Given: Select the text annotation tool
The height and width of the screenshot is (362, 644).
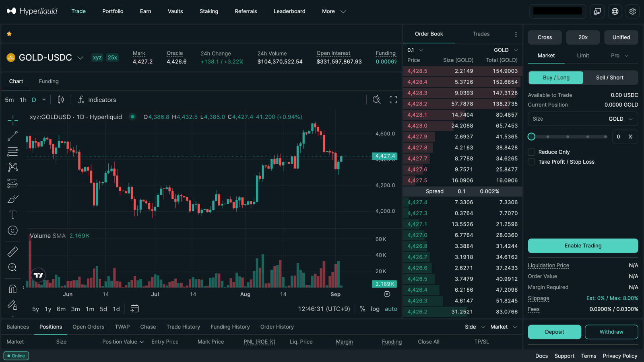Looking at the screenshot, I should pos(13,215).
